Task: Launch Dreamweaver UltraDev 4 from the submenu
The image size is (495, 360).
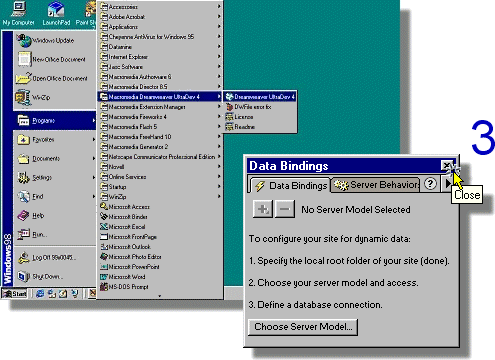Action: [260, 97]
